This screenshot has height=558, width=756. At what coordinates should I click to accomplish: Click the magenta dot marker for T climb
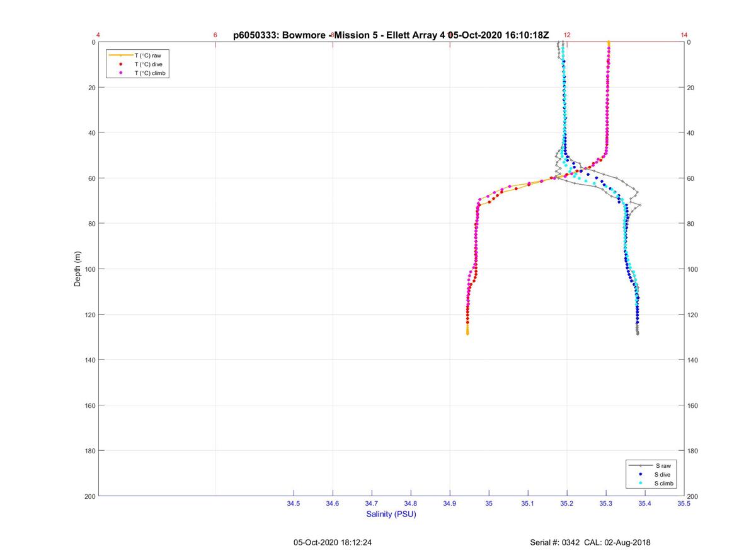(120, 73)
